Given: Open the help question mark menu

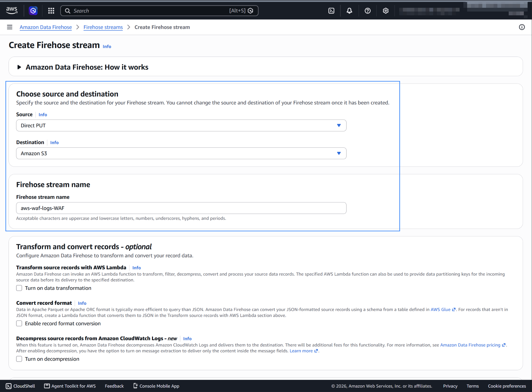Looking at the screenshot, I should tap(368, 11).
